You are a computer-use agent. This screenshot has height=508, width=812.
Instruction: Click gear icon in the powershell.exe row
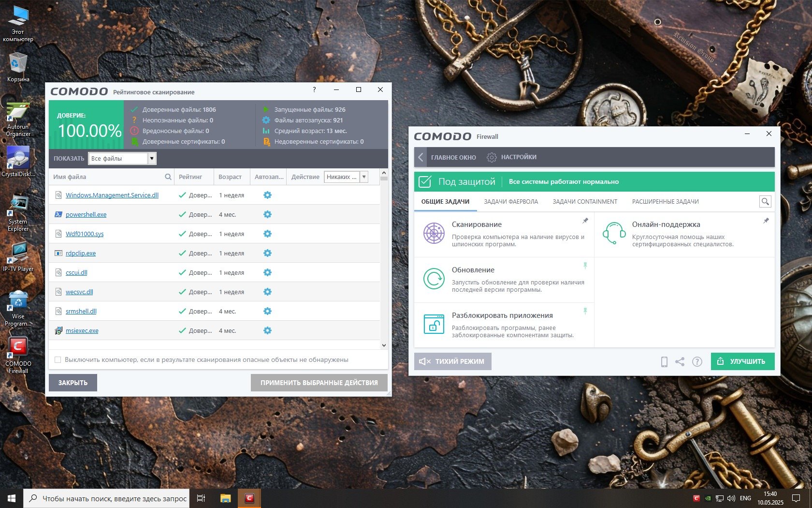(x=267, y=214)
